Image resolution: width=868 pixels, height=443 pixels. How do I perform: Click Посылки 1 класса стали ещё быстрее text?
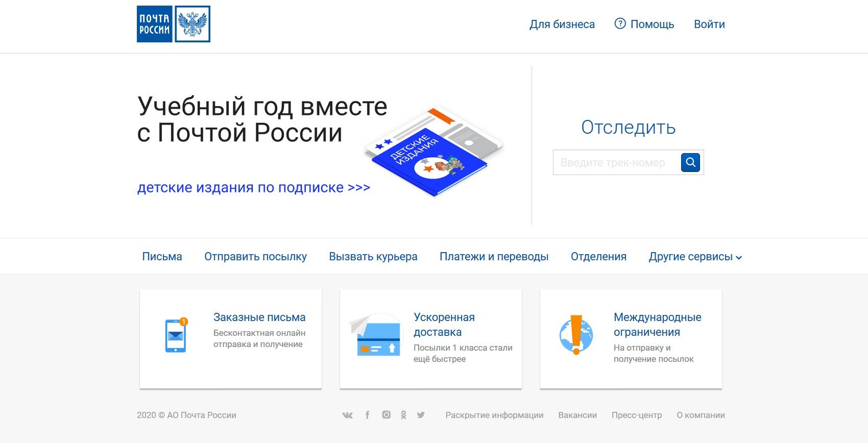point(463,353)
